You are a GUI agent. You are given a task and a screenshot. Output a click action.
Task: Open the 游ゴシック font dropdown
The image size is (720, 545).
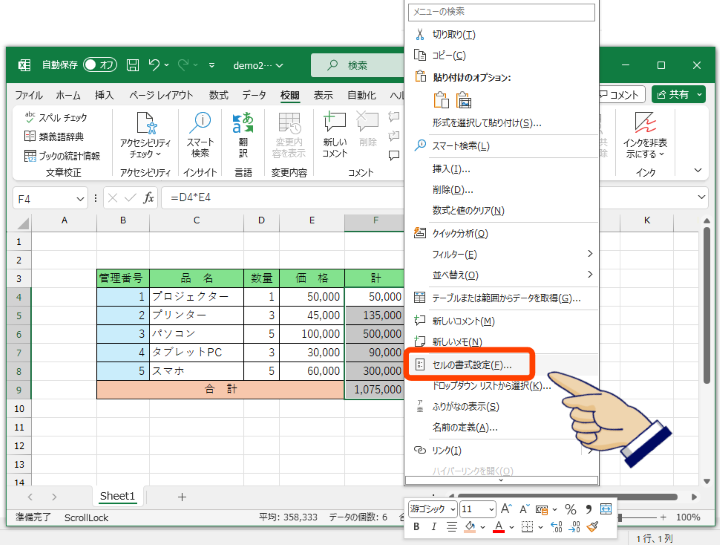point(432,509)
